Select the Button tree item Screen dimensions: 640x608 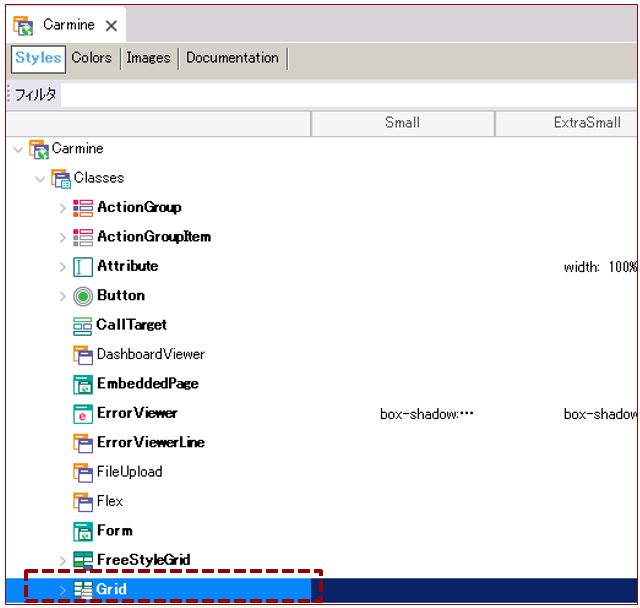point(121,295)
